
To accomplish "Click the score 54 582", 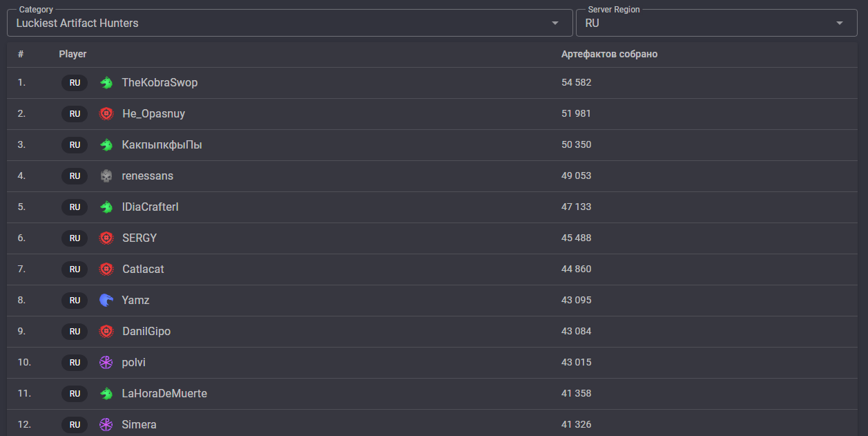I will [576, 82].
